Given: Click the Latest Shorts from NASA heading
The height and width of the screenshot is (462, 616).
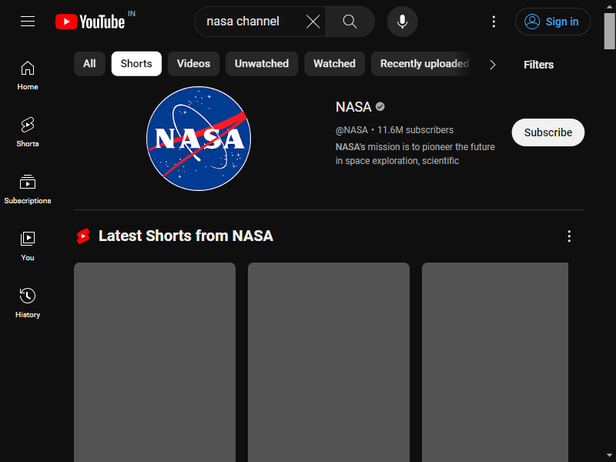Looking at the screenshot, I should pyautogui.click(x=185, y=236).
